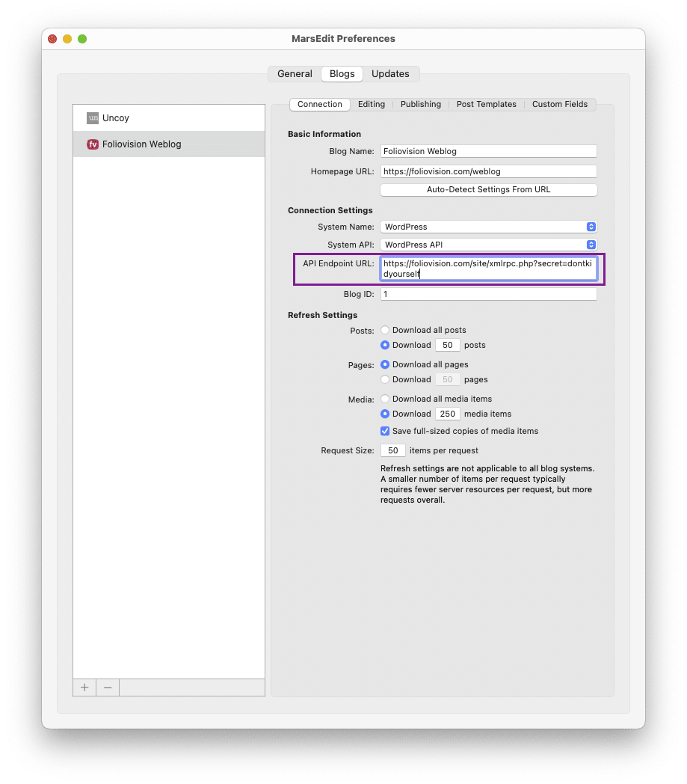Image resolution: width=687 pixels, height=784 pixels.
Task: Go to the Publishing sub-tab
Action: coord(421,105)
